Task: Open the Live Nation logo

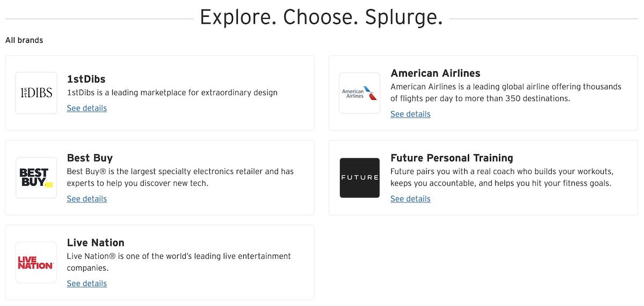Action: click(x=36, y=263)
